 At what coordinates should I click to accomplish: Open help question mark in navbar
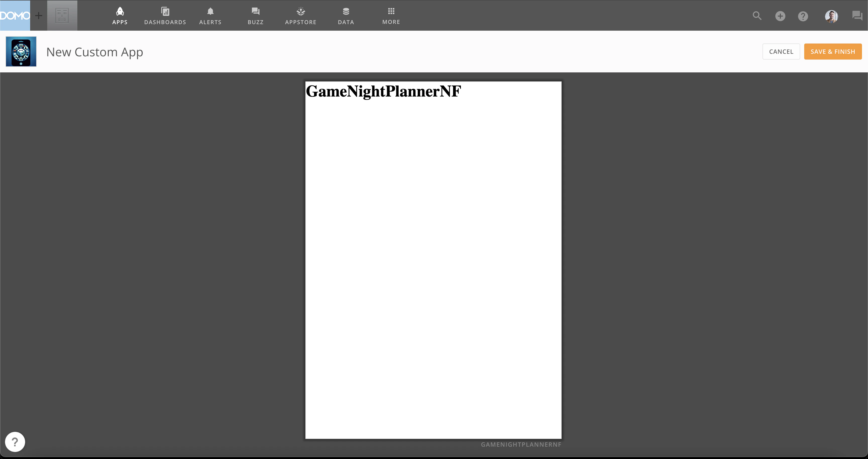click(x=803, y=16)
